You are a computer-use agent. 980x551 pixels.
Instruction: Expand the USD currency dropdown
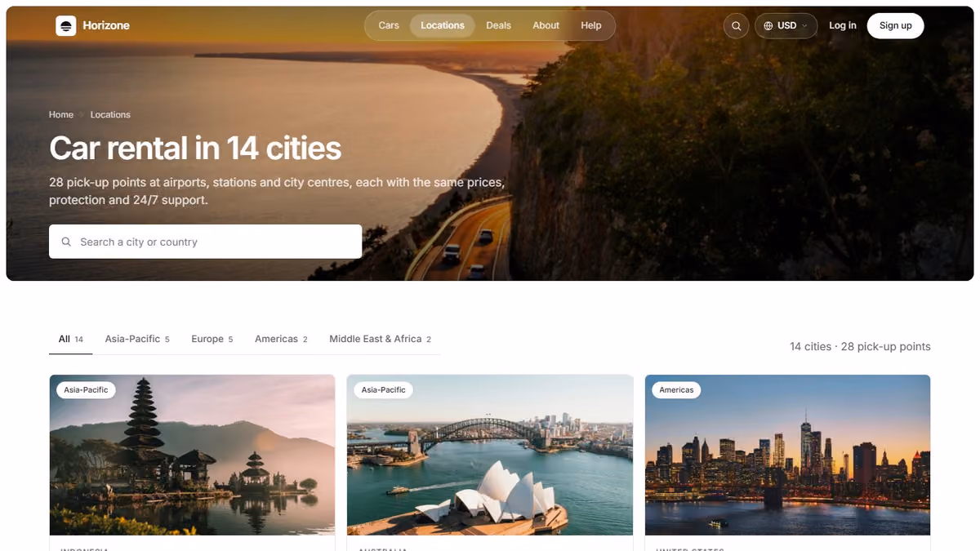click(786, 26)
